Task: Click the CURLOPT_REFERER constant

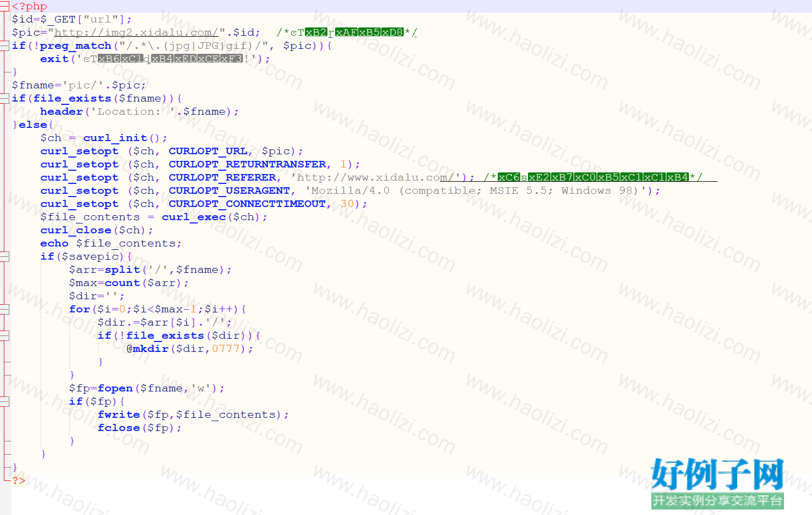Action: [223, 177]
